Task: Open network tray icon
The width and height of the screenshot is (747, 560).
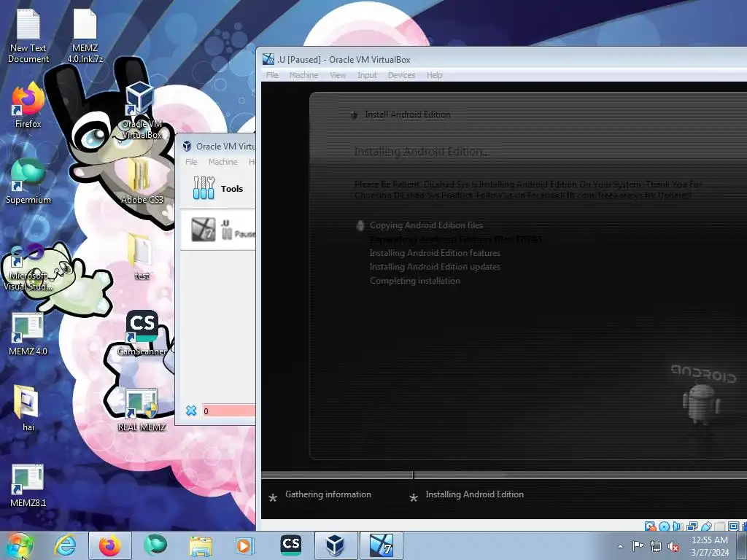Action: (x=656, y=546)
